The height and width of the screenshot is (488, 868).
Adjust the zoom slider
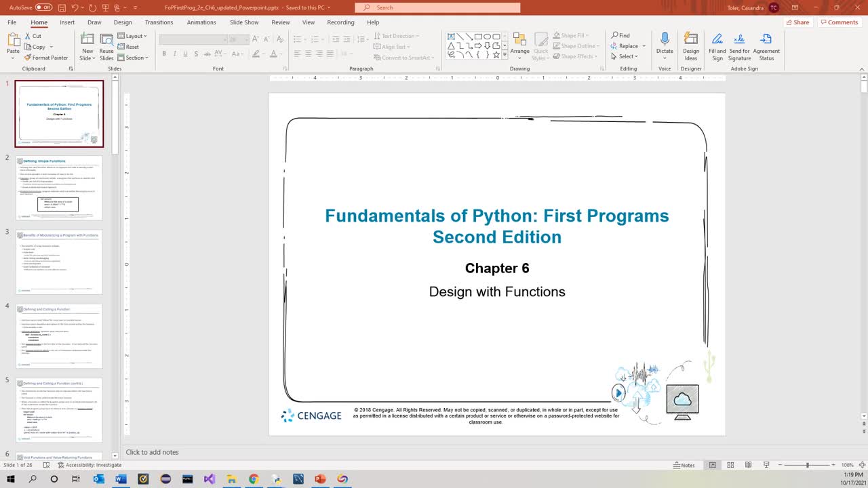click(x=807, y=465)
